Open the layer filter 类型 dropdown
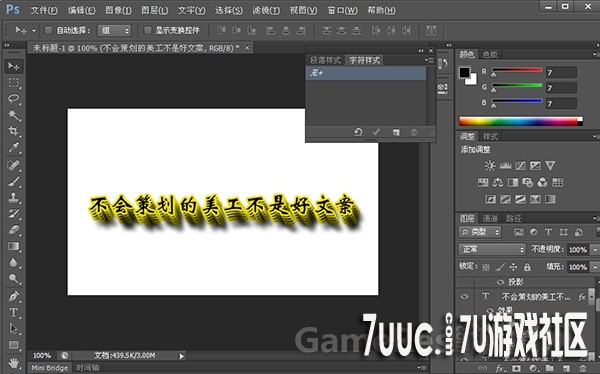Image resolution: width=600 pixels, height=374 pixels. coord(480,232)
